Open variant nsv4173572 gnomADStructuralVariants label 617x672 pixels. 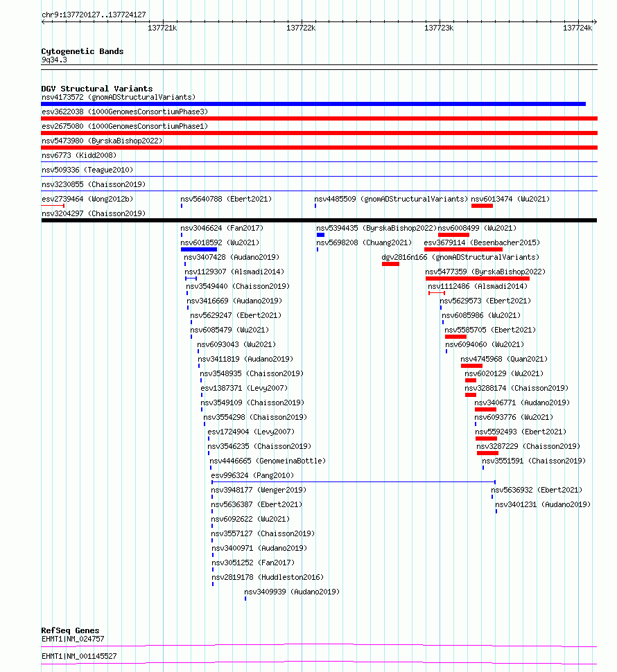click(119, 97)
